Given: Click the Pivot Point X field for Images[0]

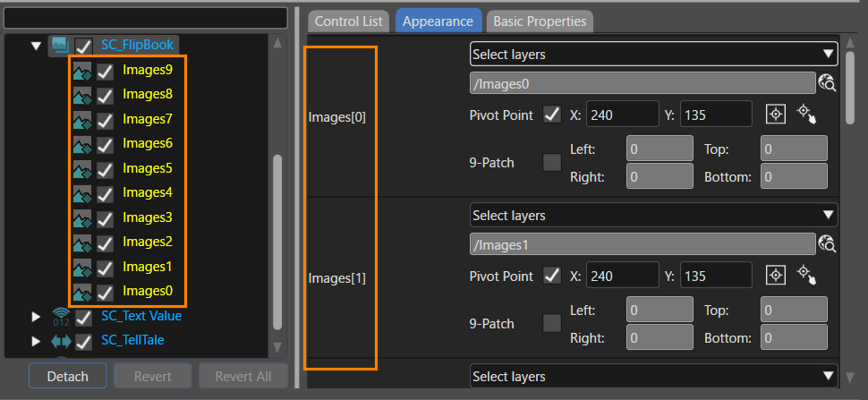Looking at the screenshot, I should tap(623, 115).
